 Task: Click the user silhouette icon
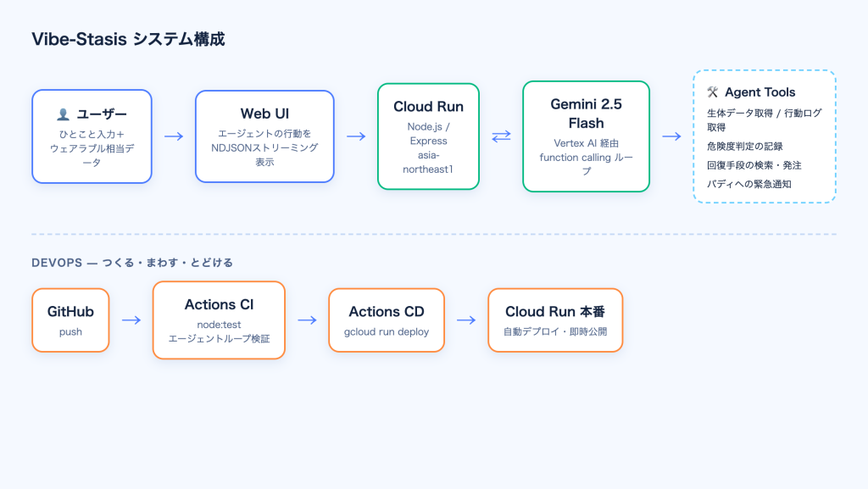[x=63, y=114]
